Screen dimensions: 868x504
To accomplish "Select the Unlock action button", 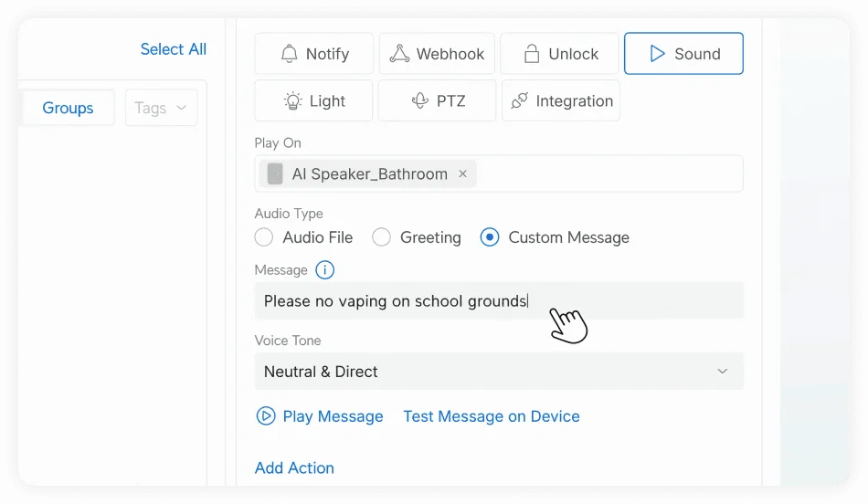I will click(x=560, y=54).
